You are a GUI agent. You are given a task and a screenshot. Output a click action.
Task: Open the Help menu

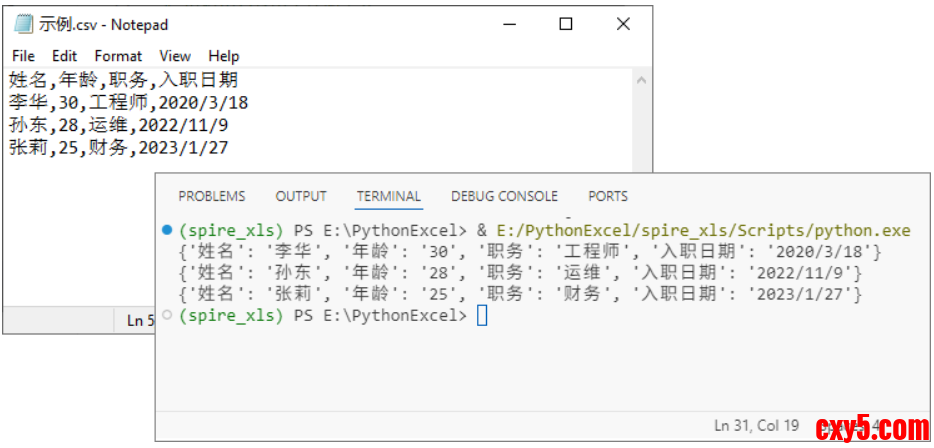(224, 56)
